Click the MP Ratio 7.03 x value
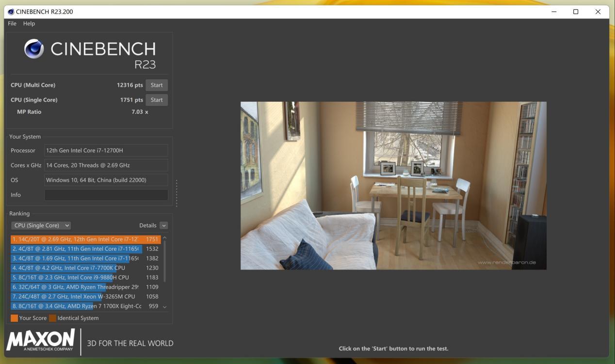Viewport: 615px width, 364px height. point(140,112)
